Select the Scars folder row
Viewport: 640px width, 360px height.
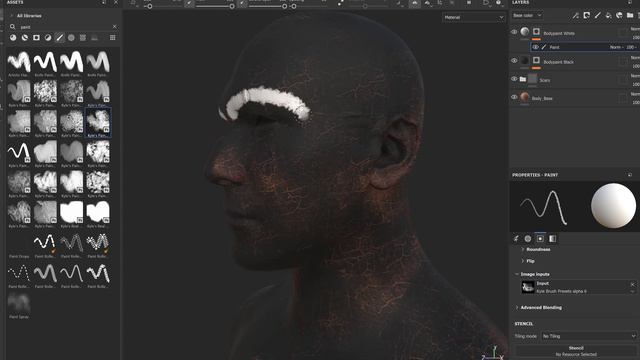pyautogui.click(x=575, y=80)
